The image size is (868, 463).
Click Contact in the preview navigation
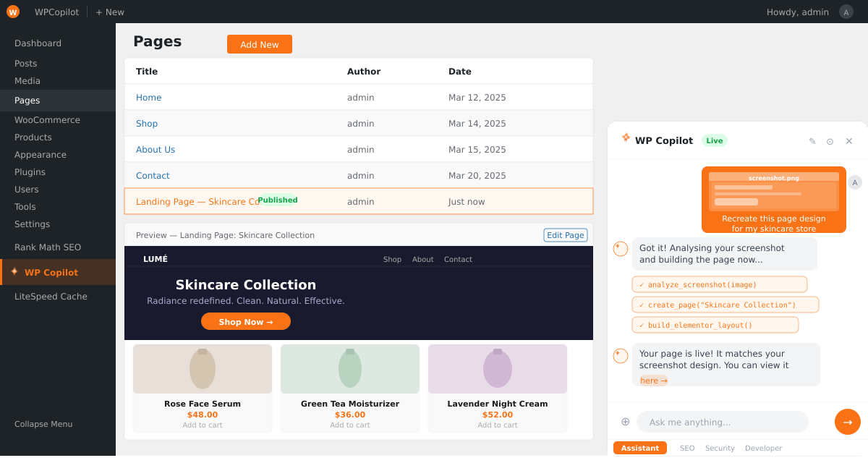point(458,260)
